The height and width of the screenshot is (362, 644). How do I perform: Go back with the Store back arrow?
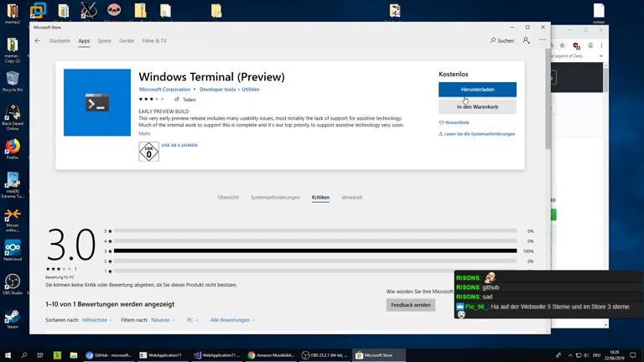pyautogui.click(x=38, y=40)
